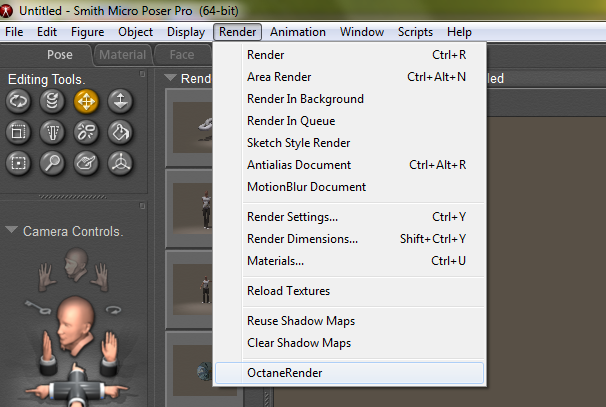Viewport: 606px width, 407px height.
Task: Open Render Dimensions... dialog
Action: (x=349, y=239)
